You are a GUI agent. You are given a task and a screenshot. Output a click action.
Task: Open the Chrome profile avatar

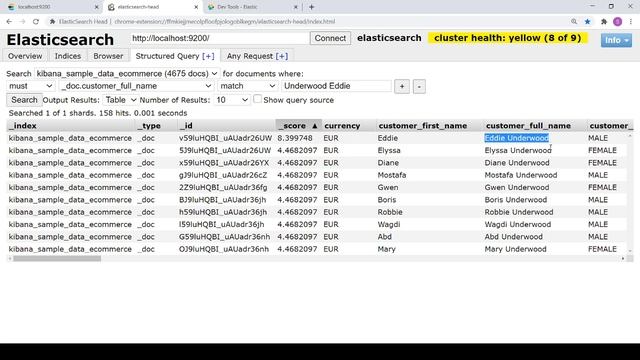(x=618, y=22)
